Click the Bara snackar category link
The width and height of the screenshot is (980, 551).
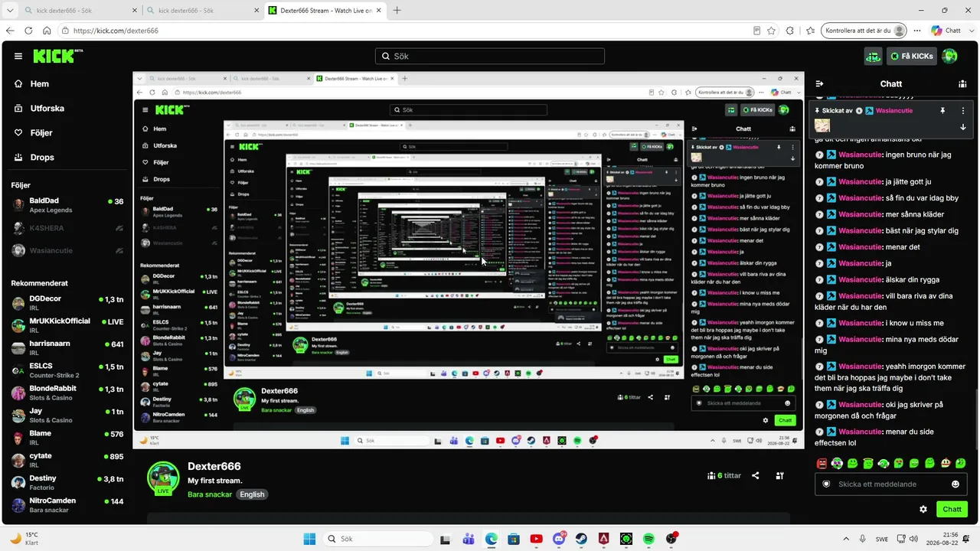pos(209,494)
